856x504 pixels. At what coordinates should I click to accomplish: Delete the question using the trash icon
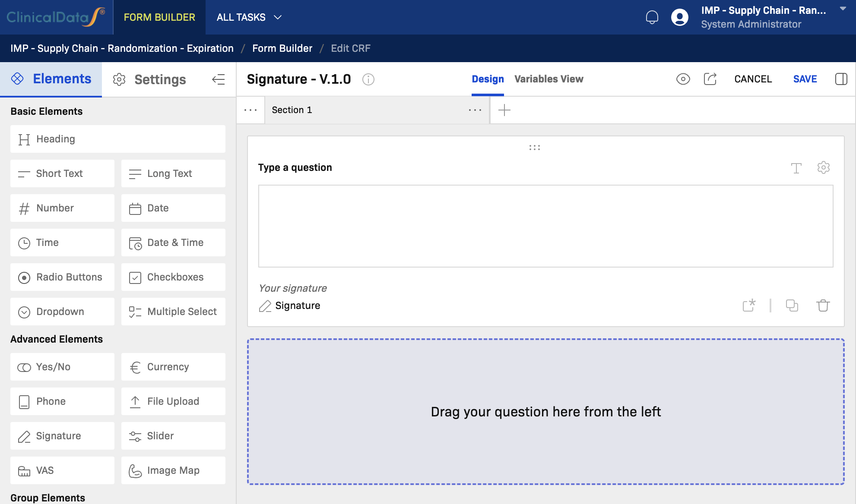(823, 306)
